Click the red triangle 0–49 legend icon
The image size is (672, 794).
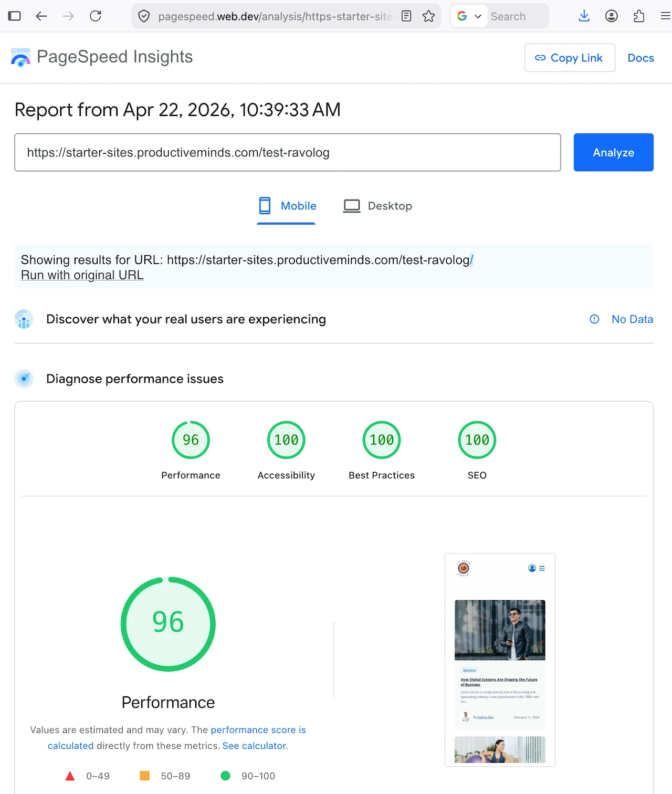point(70,776)
